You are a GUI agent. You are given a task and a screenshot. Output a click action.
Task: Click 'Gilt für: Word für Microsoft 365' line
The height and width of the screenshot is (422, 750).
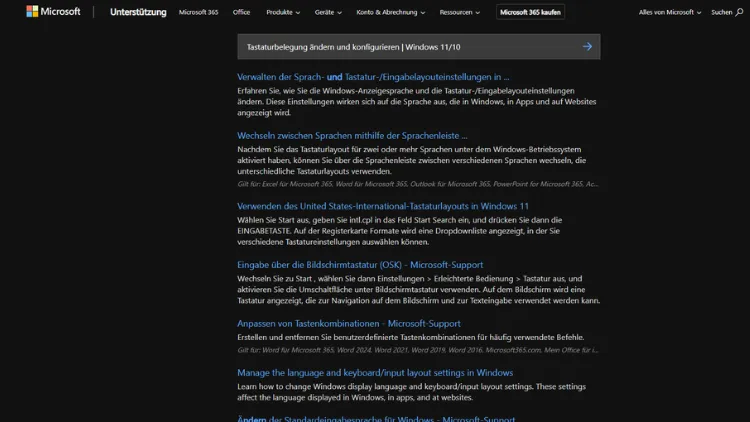point(418,350)
